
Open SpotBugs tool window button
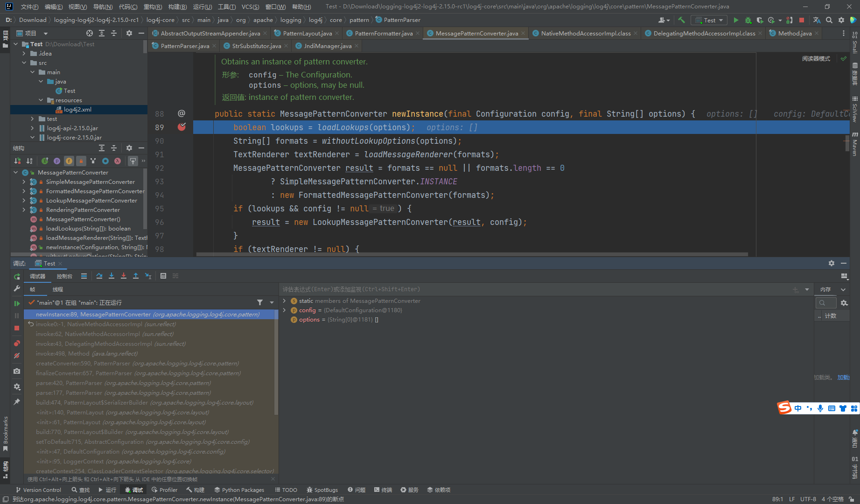(322, 490)
